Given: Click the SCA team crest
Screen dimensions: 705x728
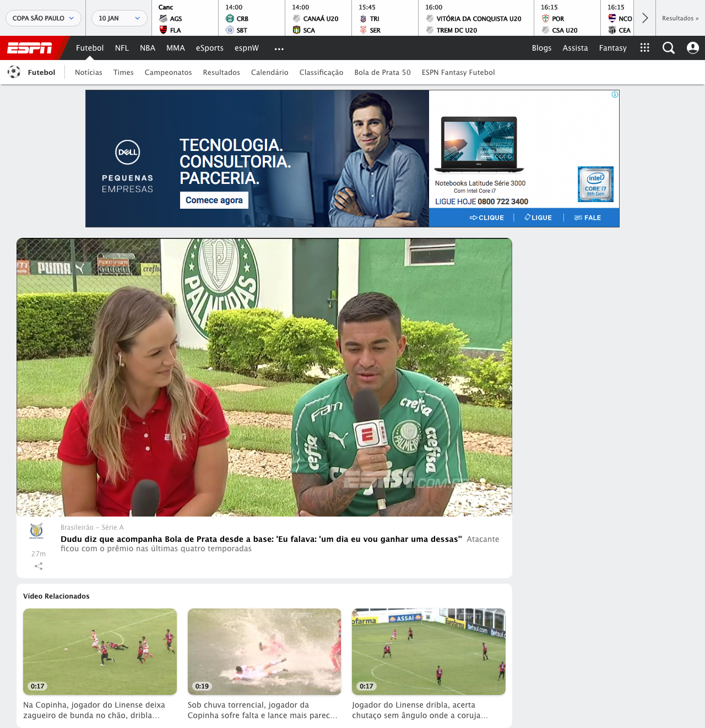Looking at the screenshot, I should pos(296,30).
